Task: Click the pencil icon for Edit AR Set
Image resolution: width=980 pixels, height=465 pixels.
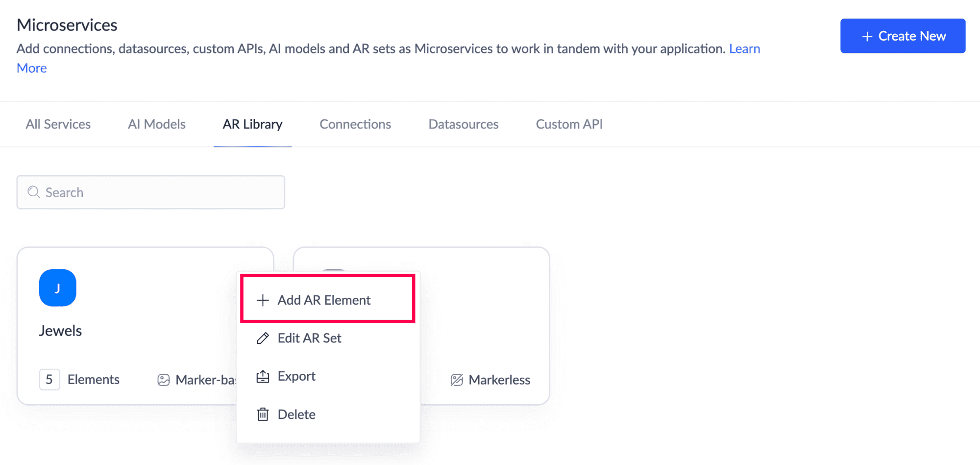Action: [x=263, y=338]
